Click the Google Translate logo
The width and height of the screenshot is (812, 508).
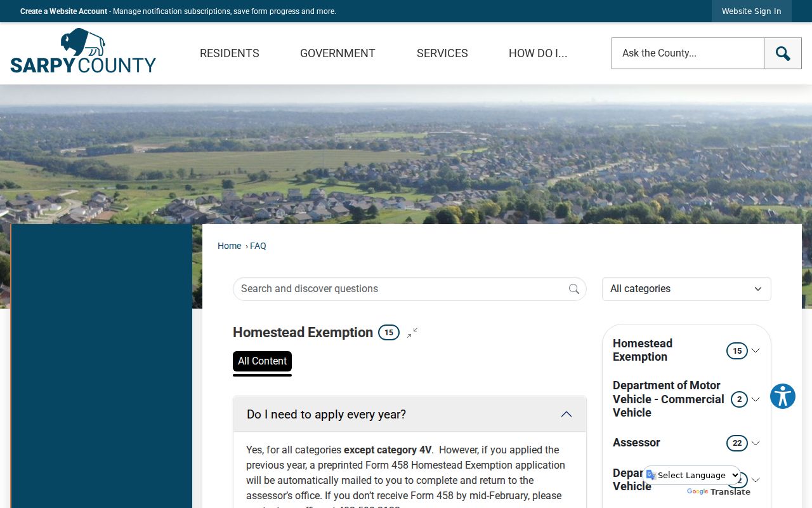click(718, 491)
